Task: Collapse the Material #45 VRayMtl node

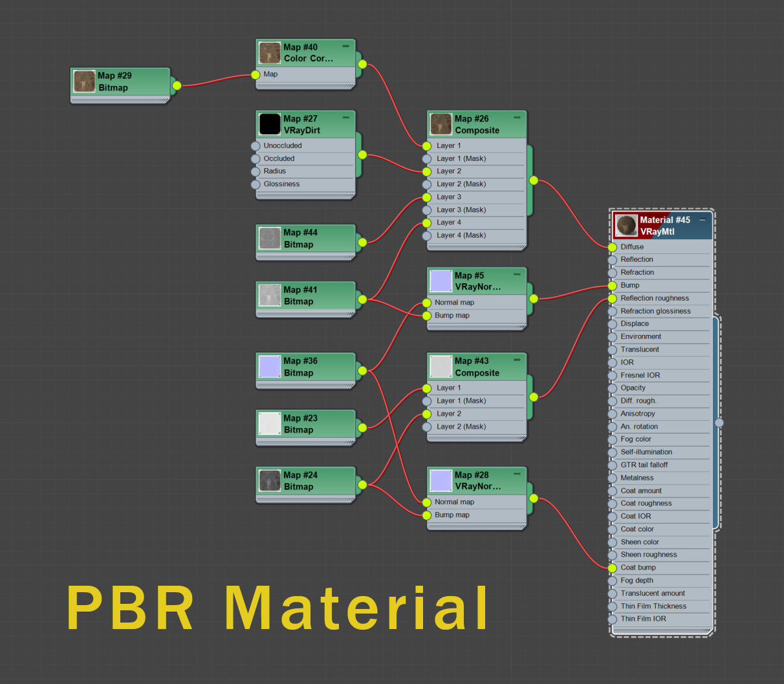Action: pos(702,220)
